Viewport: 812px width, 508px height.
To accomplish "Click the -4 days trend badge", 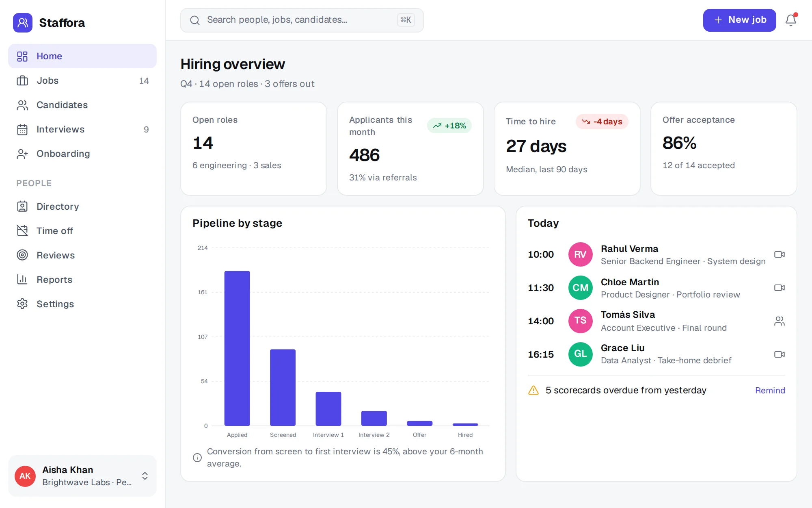I will tap(602, 122).
